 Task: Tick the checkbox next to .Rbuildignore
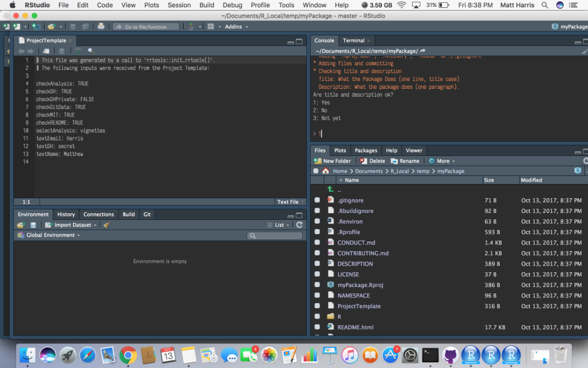pyautogui.click(x=317, y=211)
